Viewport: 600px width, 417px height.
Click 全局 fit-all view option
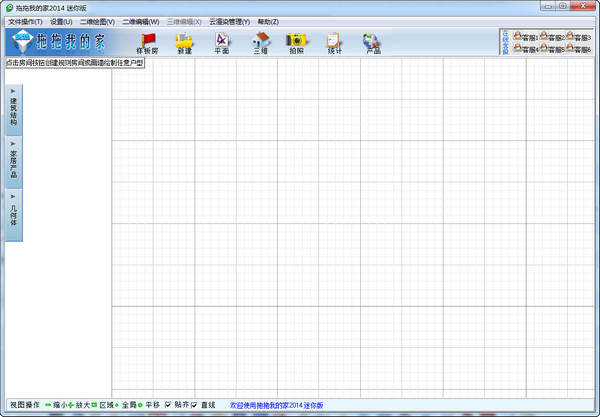[126, 405]
